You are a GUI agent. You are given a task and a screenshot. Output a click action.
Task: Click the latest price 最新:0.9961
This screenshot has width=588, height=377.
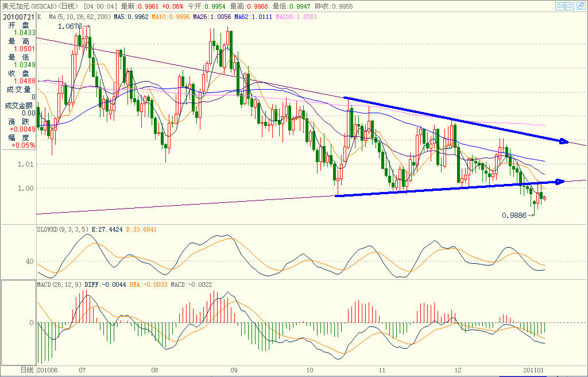pos(140,6)
